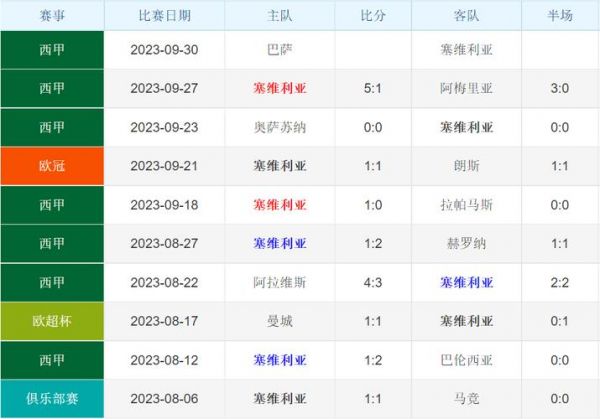Click the 4:3 score

(373, 283)
